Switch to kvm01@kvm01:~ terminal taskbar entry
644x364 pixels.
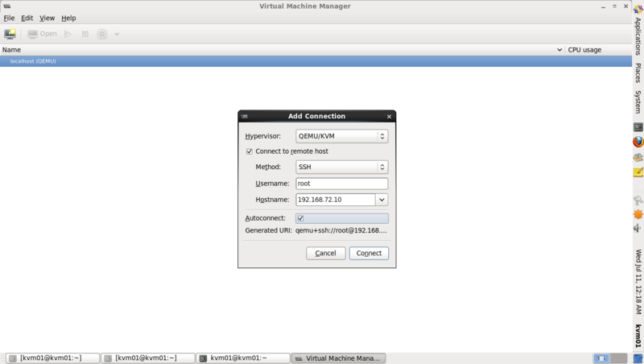pyautogui.click(x=243, y=358)
